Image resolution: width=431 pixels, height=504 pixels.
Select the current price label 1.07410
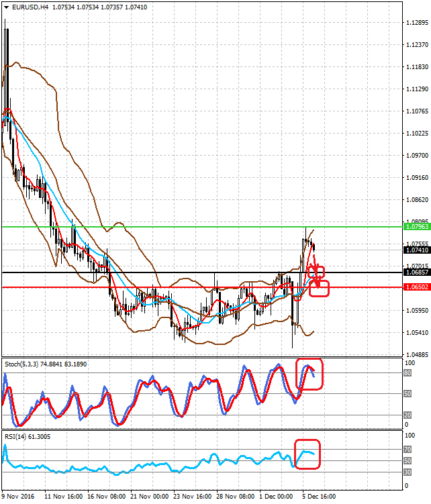(417, 250)
